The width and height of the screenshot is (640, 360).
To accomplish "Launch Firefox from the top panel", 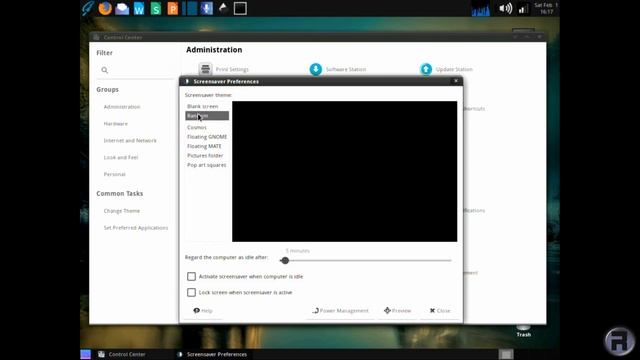I will [105, 8].
